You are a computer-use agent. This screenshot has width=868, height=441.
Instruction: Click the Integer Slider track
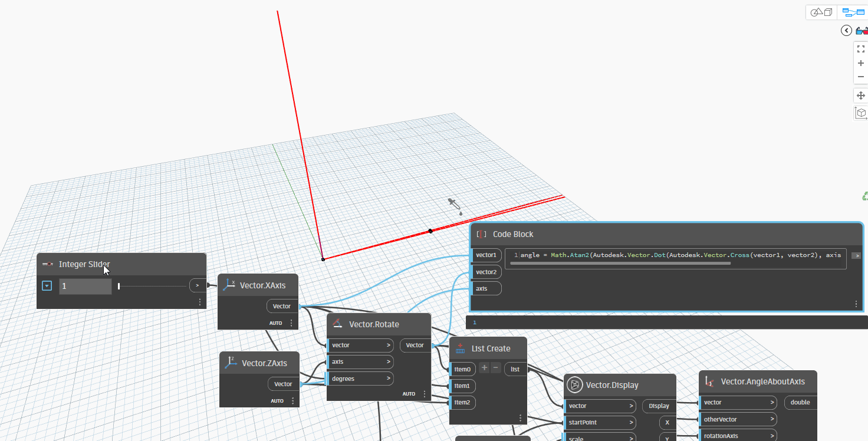pyautogui.click(x=153, y=286)
